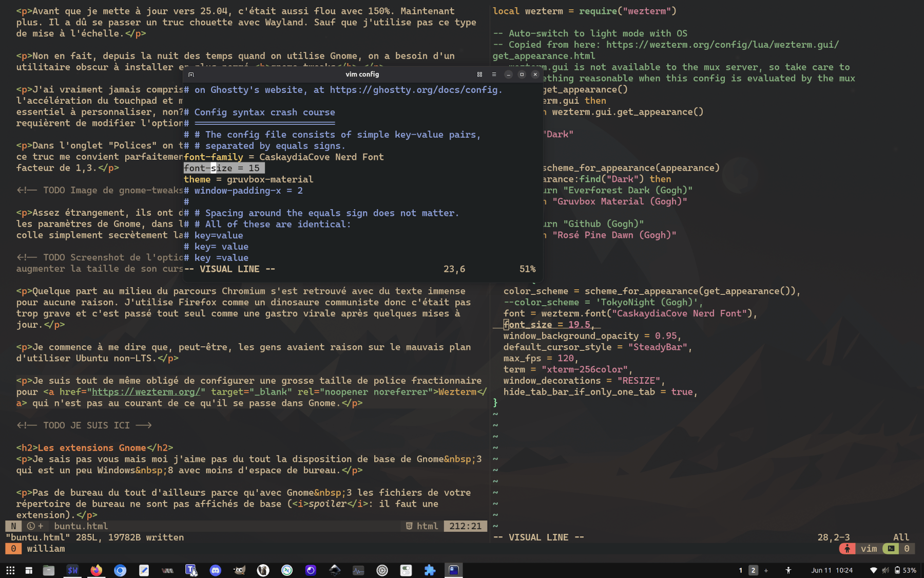The height and width of the screenshot is (578, 924).
Task: Open the Files manager from the taskbar
Action: click(49, 570)
